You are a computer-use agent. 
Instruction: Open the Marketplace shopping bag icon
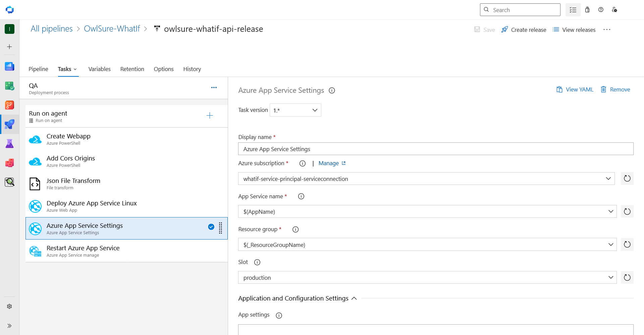coord(587,10)
